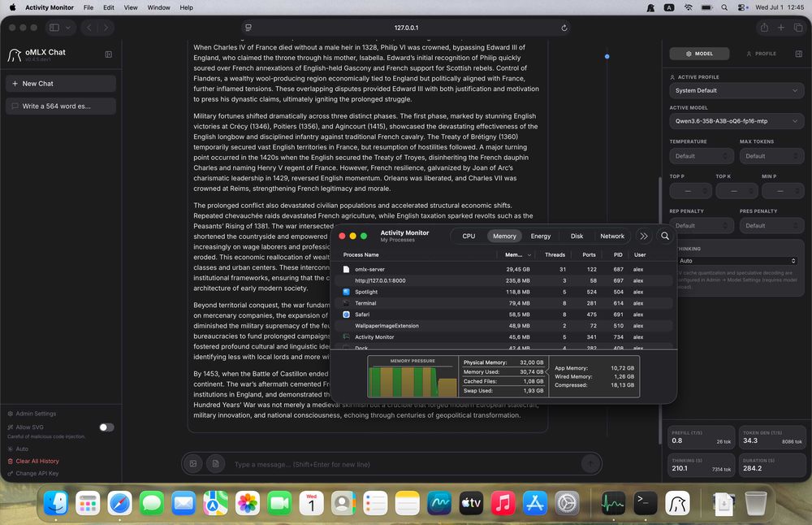Open the Thinking Auto dropdown

point(737,261)
